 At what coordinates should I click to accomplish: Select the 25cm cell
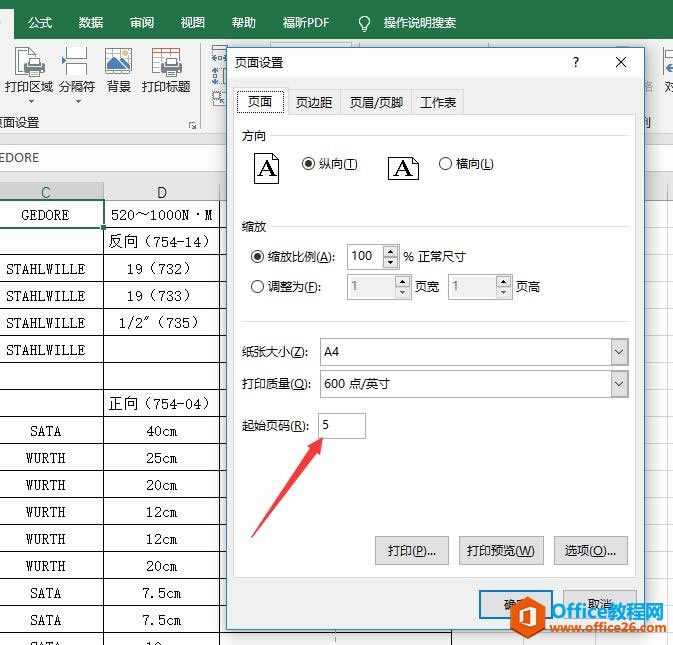click(161, 458)
